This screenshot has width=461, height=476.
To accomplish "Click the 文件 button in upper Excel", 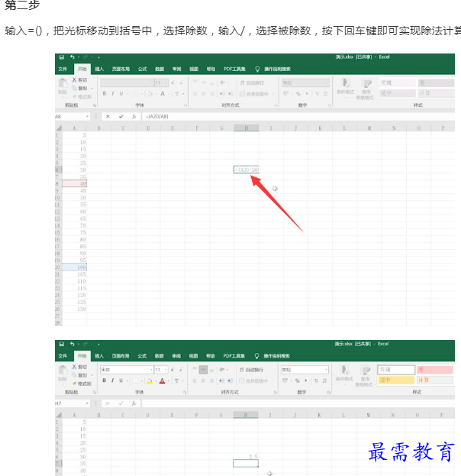I will pyautogui.click(x=63, y=68).
